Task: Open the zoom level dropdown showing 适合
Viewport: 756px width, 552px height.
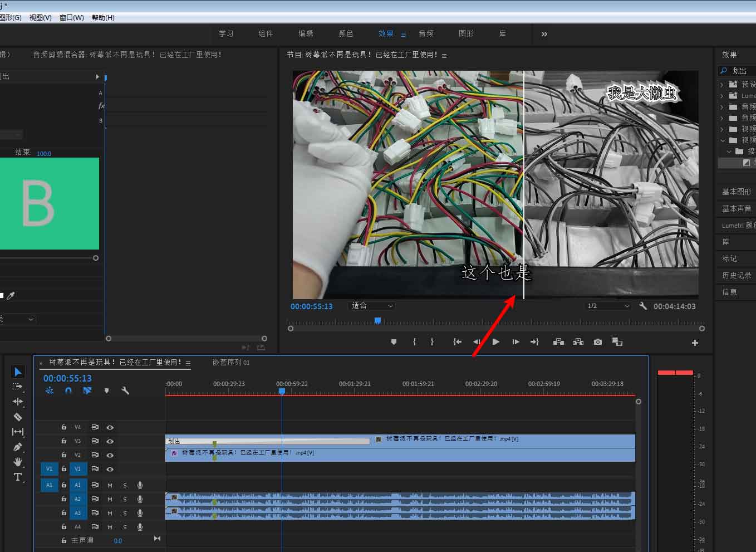Action: (x=372, y=306)
